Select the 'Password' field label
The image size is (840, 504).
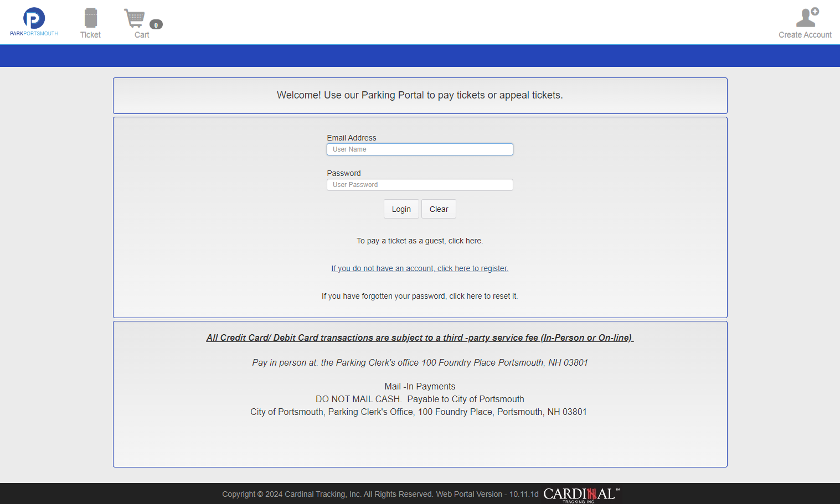[x=343, y=173]
